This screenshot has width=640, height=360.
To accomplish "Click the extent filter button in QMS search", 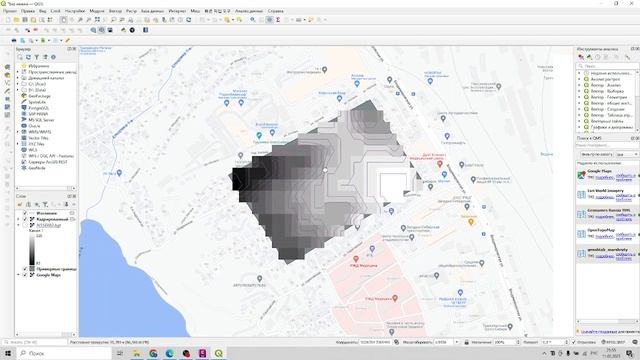I will click(597, 154).
